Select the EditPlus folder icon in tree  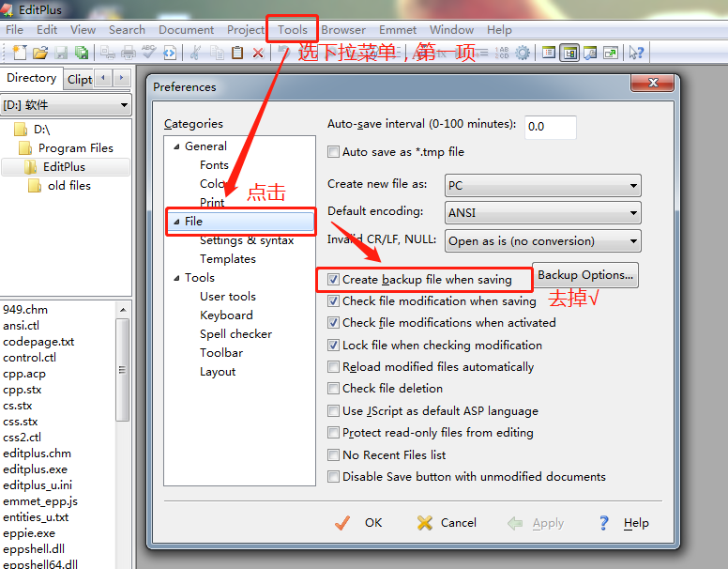point(30,167)
